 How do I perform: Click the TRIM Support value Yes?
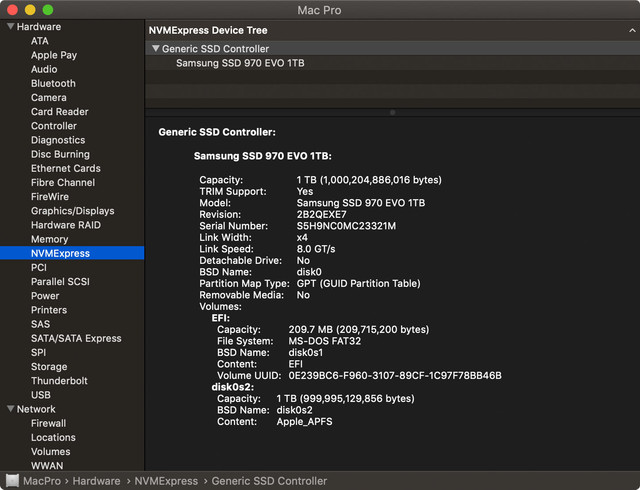pyautogui.click(x=305, y=192)
